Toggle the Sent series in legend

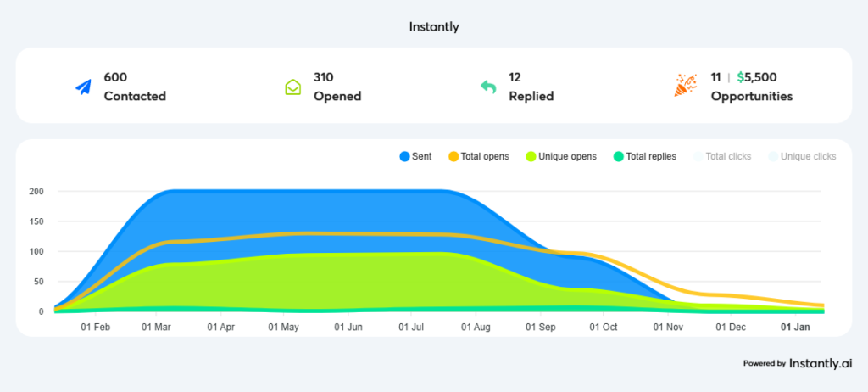tap(415, 157)
